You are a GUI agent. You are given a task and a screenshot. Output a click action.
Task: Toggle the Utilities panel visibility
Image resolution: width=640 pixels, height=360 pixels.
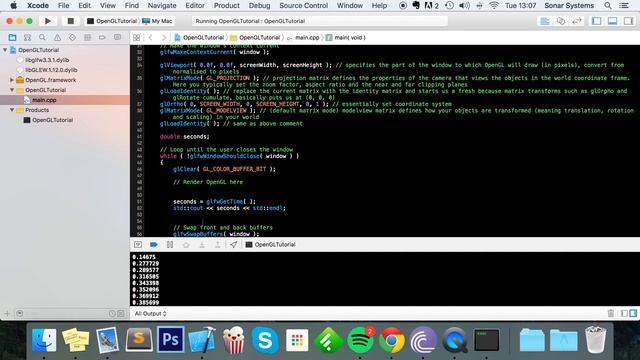(628, 21)
